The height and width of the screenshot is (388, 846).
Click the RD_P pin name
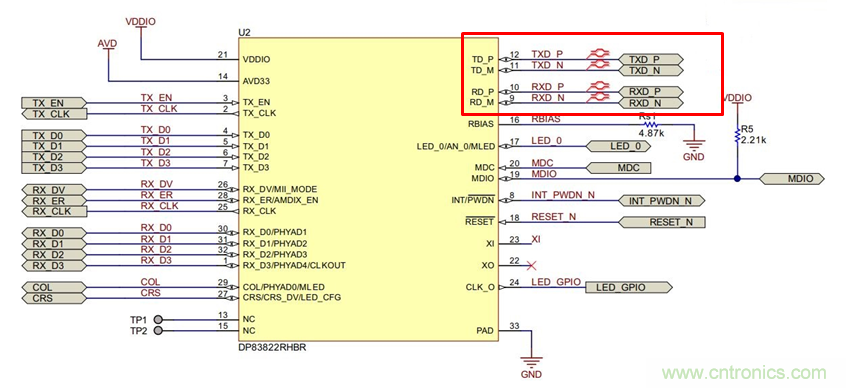point(482,92)
